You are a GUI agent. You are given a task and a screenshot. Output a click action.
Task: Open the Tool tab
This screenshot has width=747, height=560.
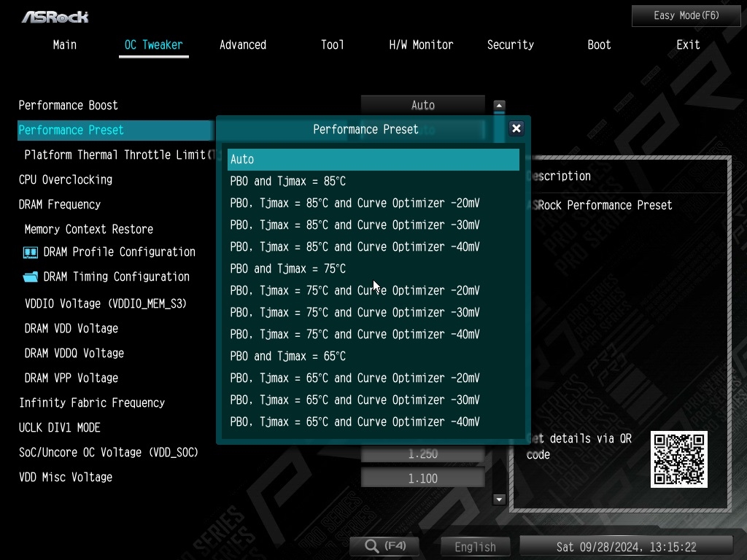click(x=332, y=44)
